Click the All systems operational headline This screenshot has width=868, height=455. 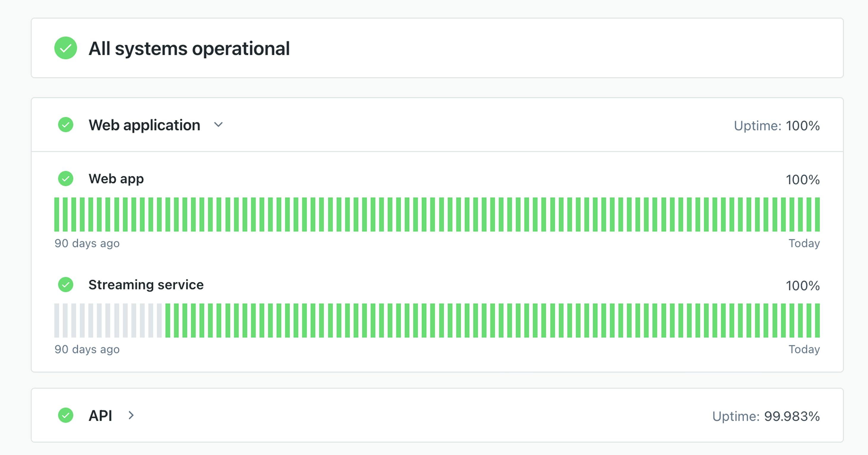click(189, 49)
